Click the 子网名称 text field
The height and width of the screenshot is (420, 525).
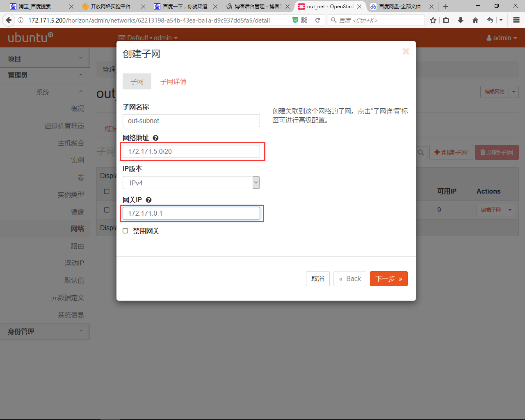[x=191, y=121]
